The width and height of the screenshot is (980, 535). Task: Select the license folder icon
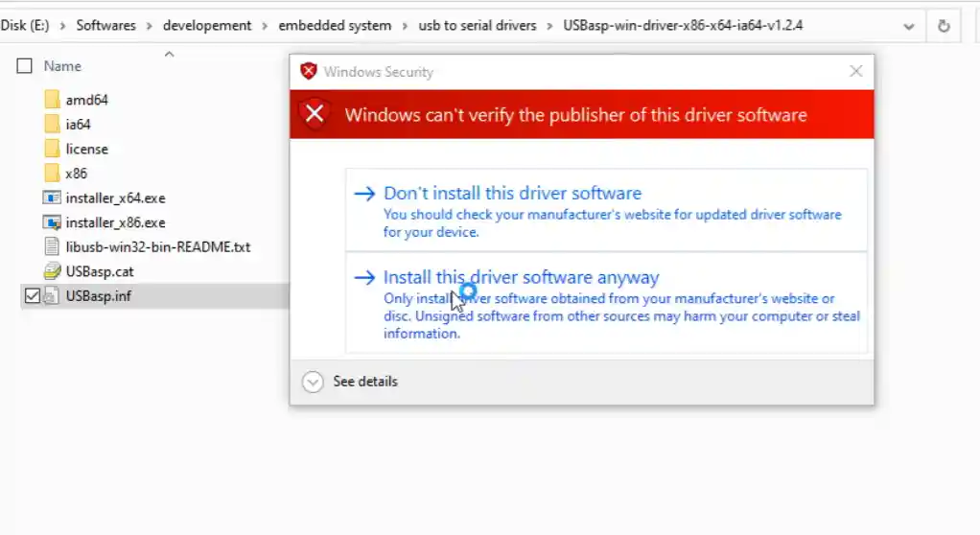pos(53,148)
